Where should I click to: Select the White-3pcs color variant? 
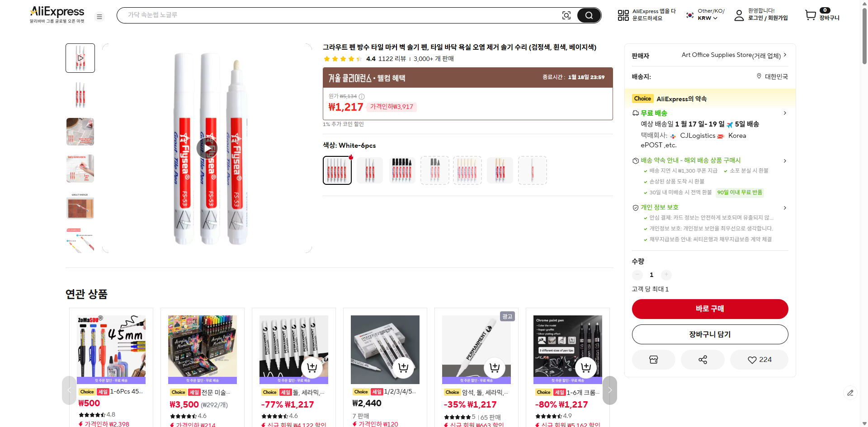tap(369, 170)
